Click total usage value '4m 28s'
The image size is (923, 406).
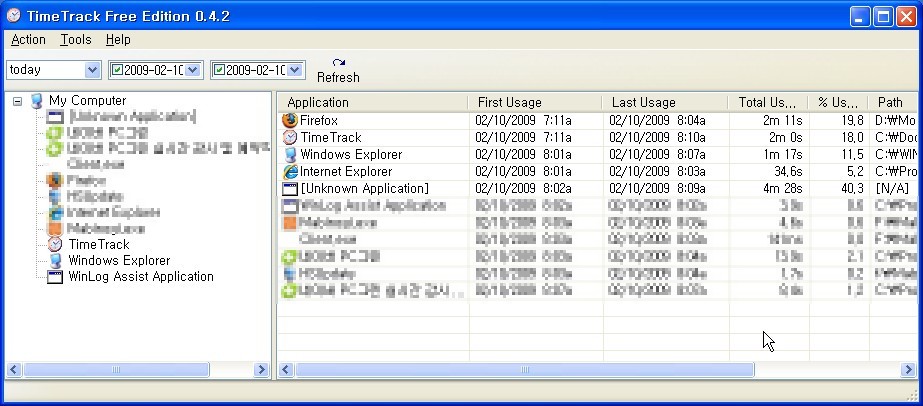click(782, 189)
